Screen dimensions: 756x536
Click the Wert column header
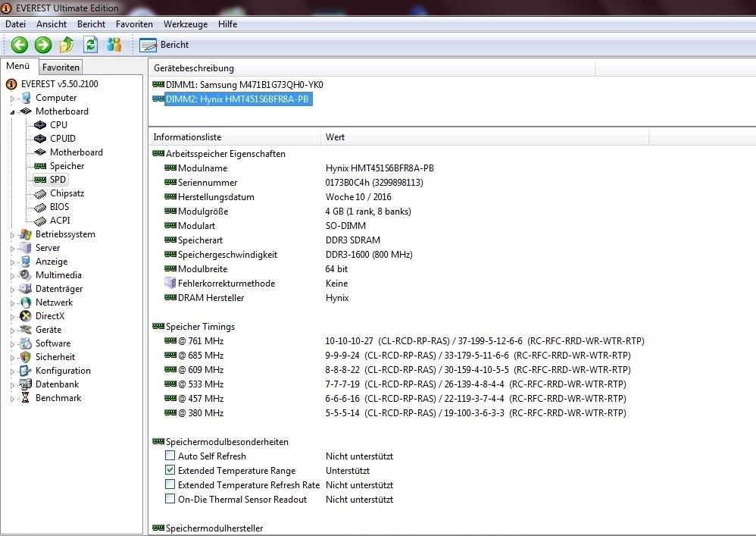click(x=335, y=137)
